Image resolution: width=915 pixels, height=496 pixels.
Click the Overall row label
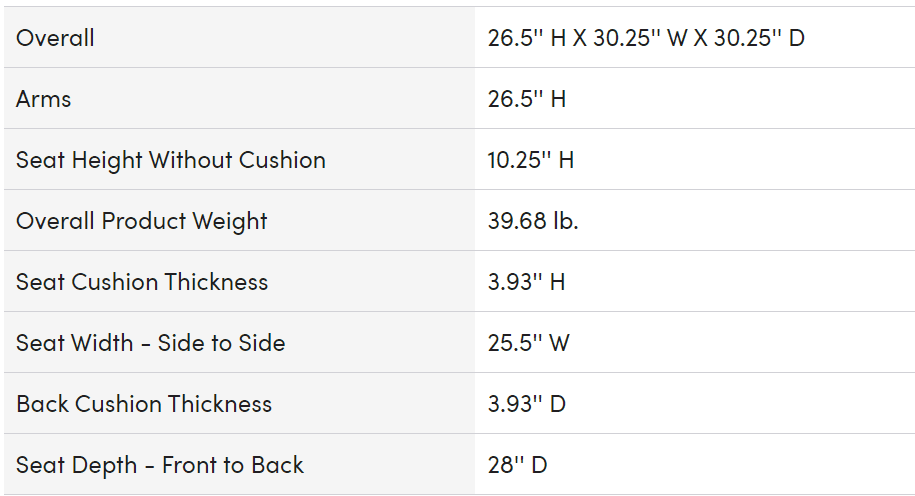[55, 38]
